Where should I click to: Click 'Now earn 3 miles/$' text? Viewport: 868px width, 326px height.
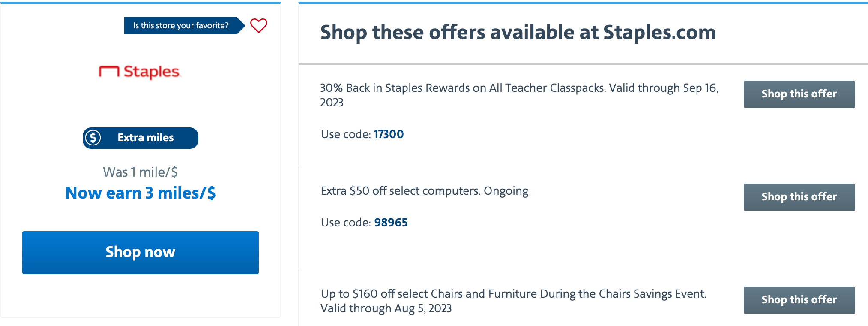tap(140, 193)
